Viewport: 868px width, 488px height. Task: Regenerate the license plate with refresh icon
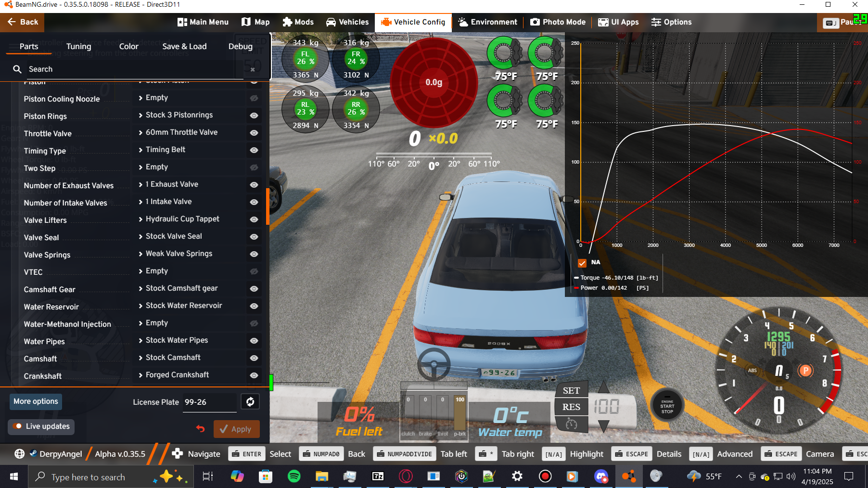tap(250, 402)
